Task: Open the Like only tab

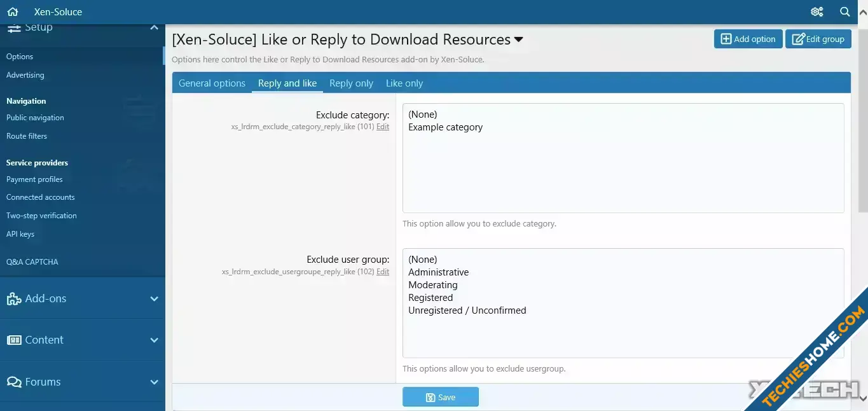Action: (404, 83)
